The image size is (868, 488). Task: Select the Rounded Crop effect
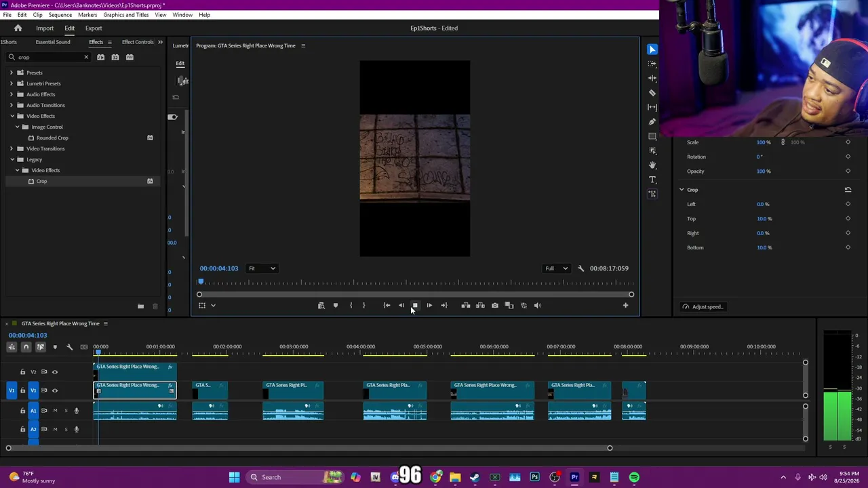(52, 138)
